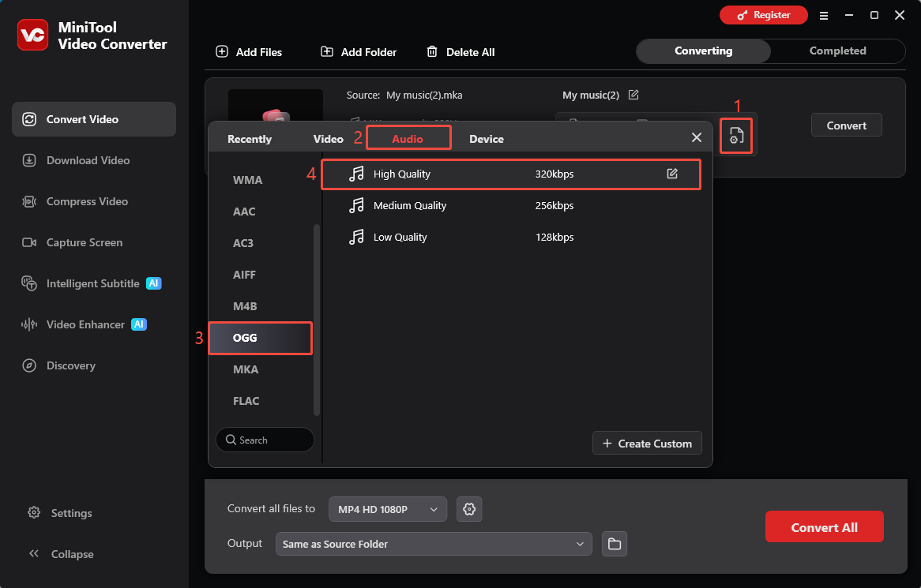Open the MP4 HD 1080P format dropdown
Image resolution: width=921 pixels, height=588 pixels.
point(388,509)
